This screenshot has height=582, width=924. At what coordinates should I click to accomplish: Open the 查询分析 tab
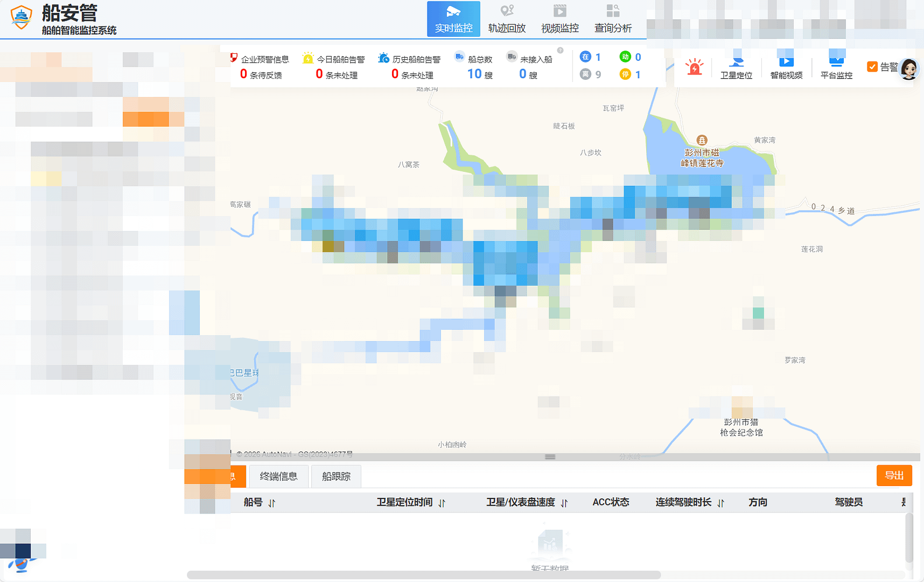pyautogui.click(x=613, y=19)
